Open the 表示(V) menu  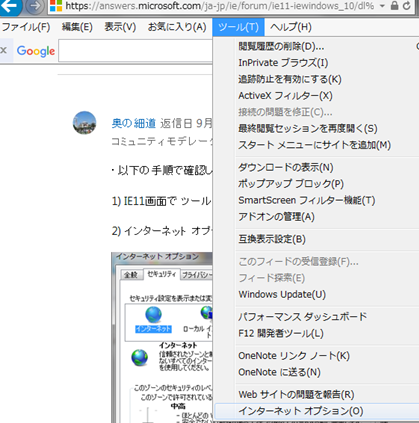click(x=120, y=27)
